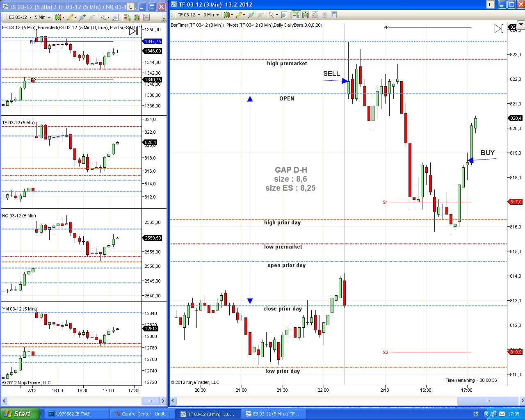Click the SELL annotation label

[331, 73]
